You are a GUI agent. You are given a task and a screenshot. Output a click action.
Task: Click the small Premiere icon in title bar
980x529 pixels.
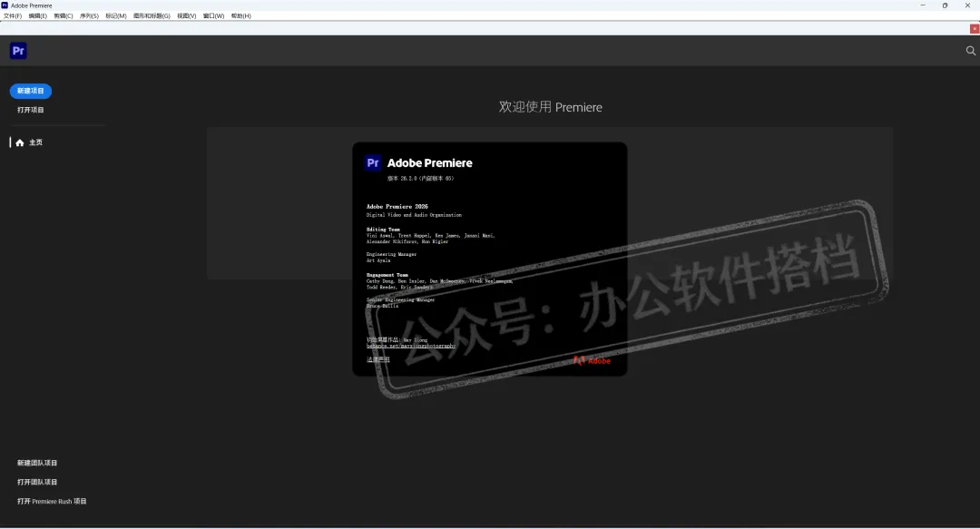point(5,5)
